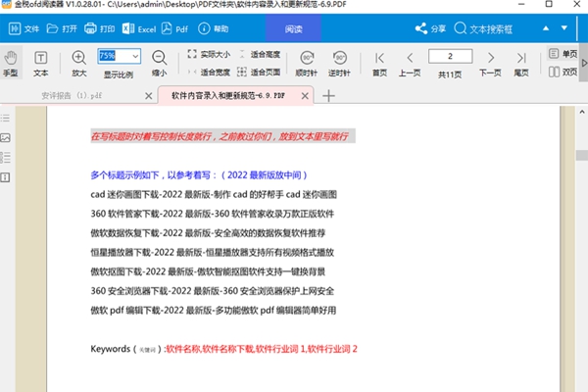This screenshot has width=588, height=392.
Task: Open the 帮助 help button
Action: point(215,29)
